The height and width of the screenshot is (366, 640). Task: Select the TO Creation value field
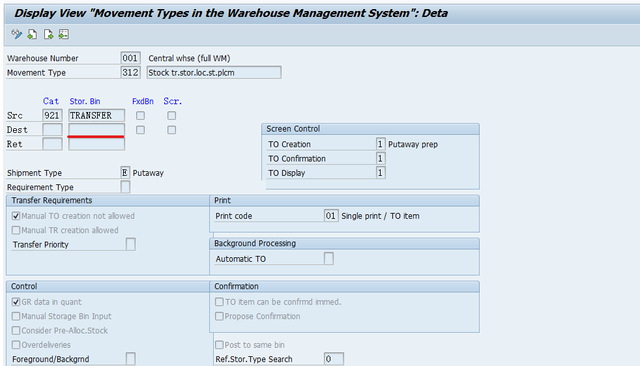click(x=380, y=144)
